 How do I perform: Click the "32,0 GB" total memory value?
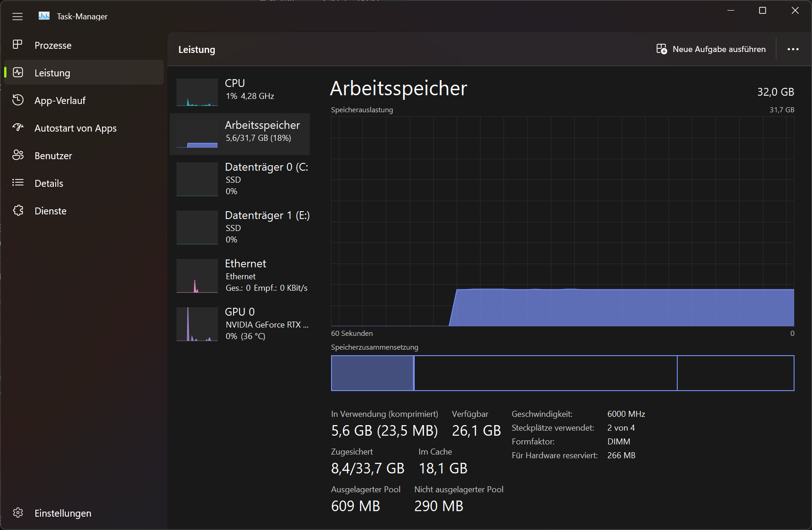(776, 92)
